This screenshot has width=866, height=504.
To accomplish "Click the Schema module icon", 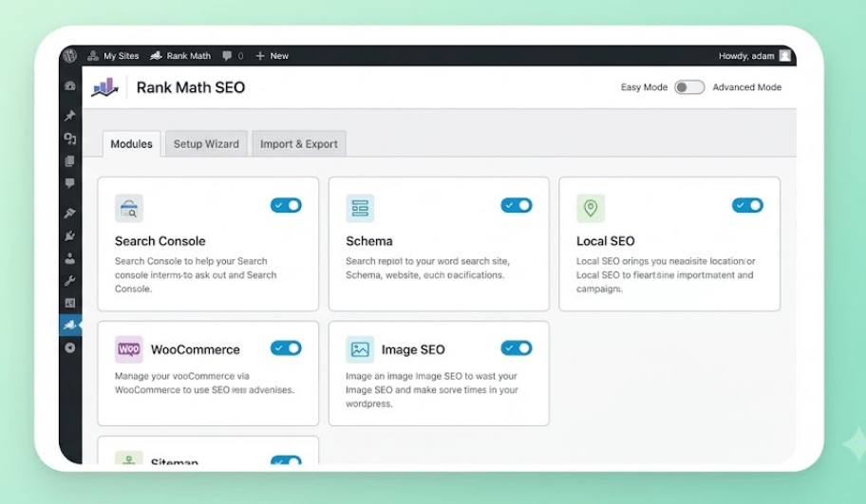I will coord(360,208).
